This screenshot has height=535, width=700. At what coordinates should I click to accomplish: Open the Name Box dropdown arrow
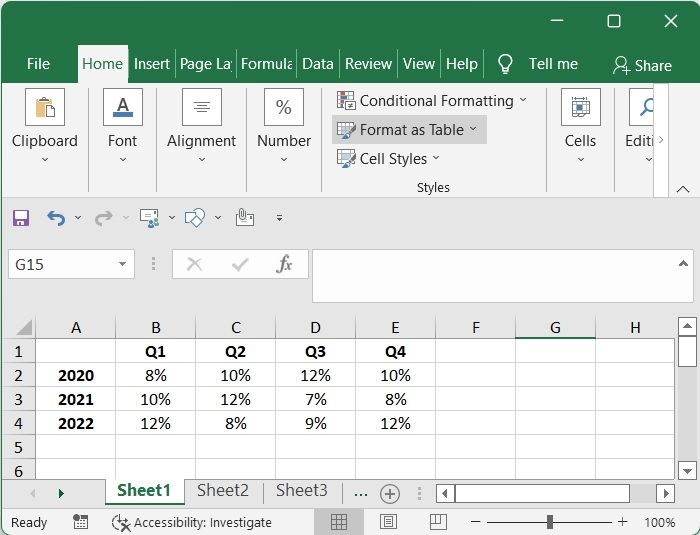123,264
